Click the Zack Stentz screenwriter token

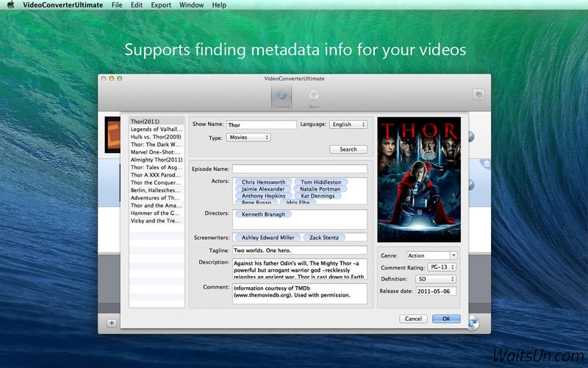tap(324, 238)
